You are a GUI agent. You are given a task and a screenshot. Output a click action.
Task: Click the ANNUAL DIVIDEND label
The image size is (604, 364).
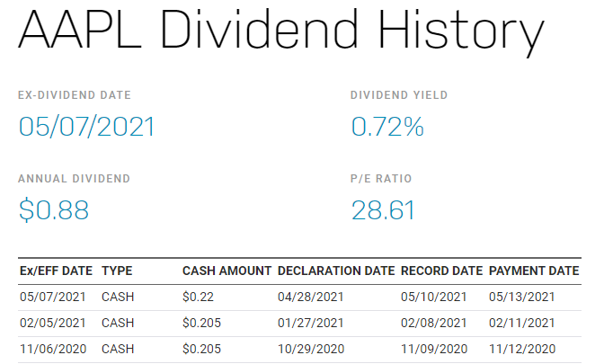click(x=75, y=179)
